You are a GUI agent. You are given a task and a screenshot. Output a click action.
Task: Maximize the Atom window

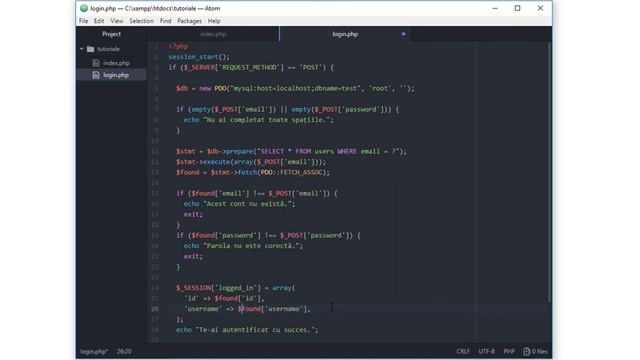(x=518, y=8)
